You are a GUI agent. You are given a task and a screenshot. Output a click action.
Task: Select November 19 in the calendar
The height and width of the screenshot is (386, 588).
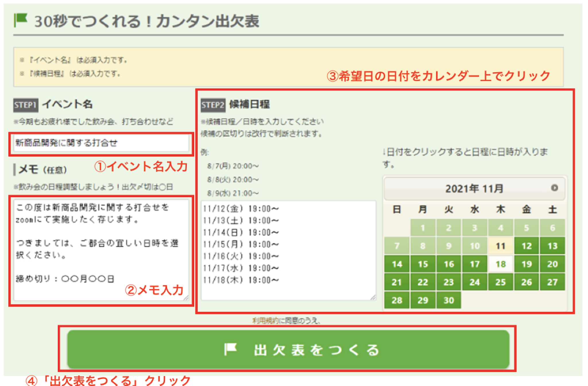click(x=526, y=264)
